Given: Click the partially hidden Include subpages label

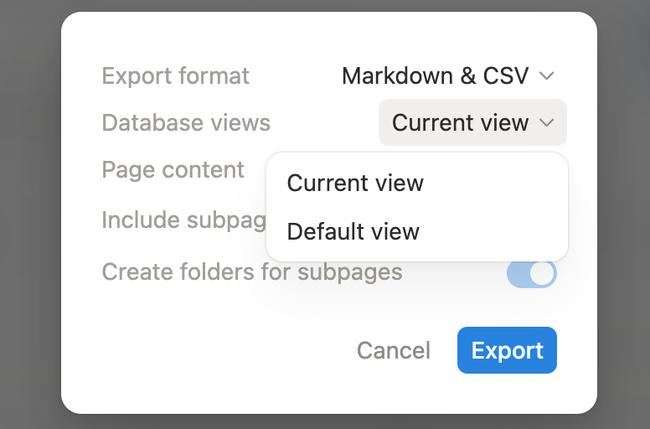Looking at the screenshot, I should point(184,220).
